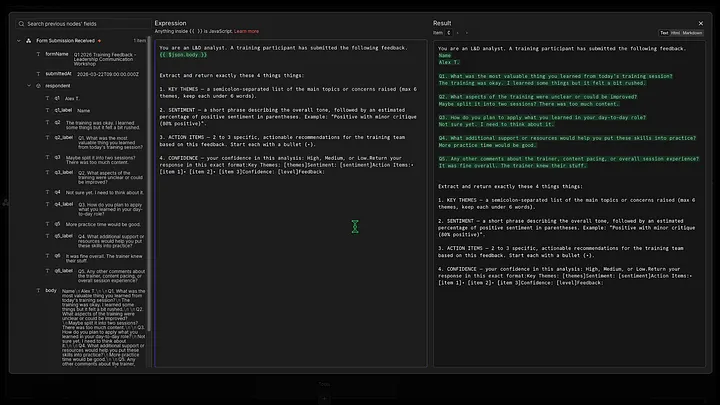Go to next result item arrow
Screen dimensions: 720x405
tap(467, 33)
